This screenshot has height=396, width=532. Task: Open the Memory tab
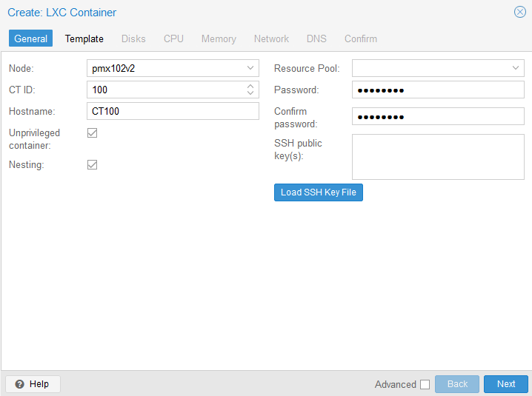click(x=219, y=38)
